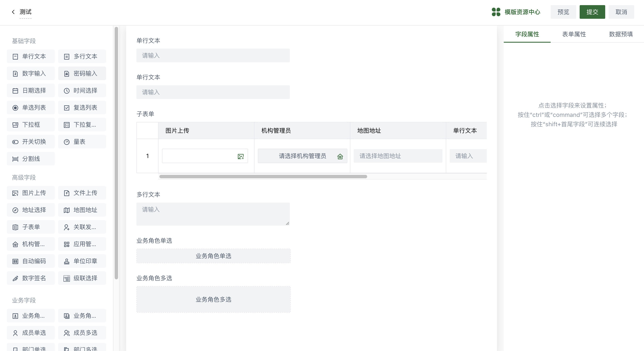
Task: Click the 取消 button
Action: point(621,12)
